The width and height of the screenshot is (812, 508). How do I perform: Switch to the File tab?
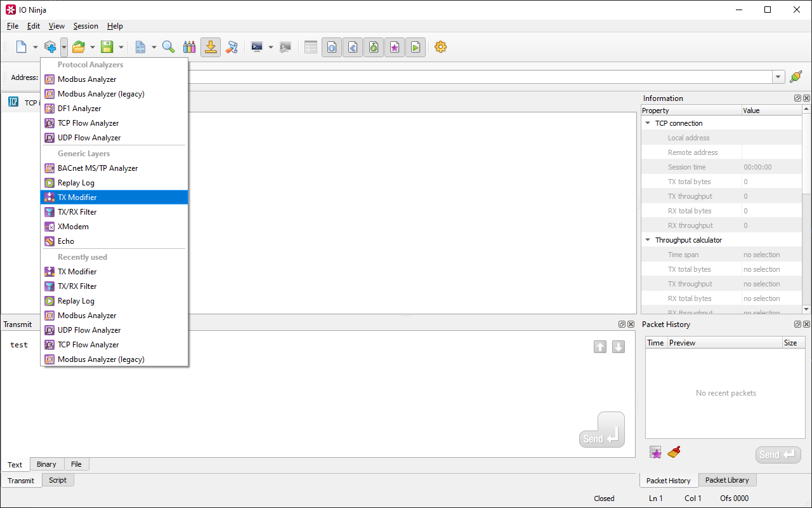point(76,464)
